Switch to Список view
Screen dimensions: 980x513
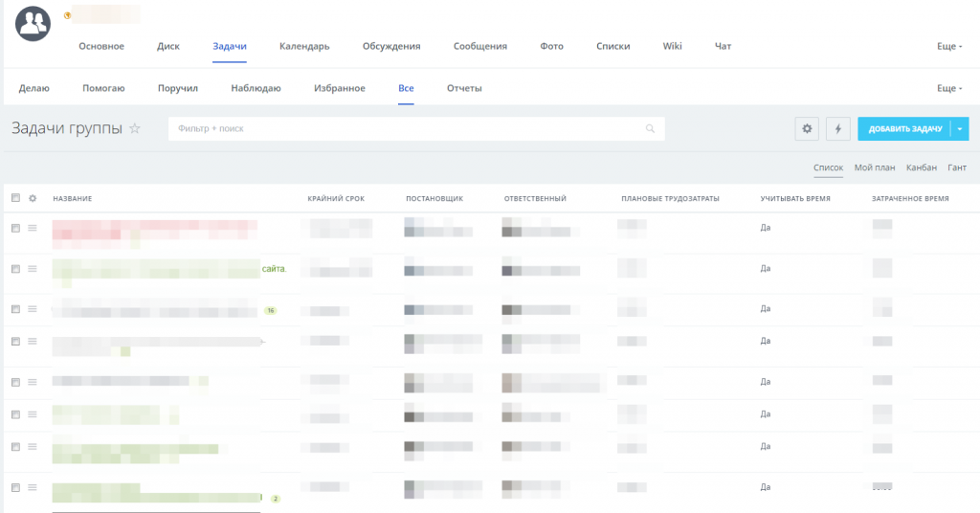pyautogui.click(x=828, y=167)
